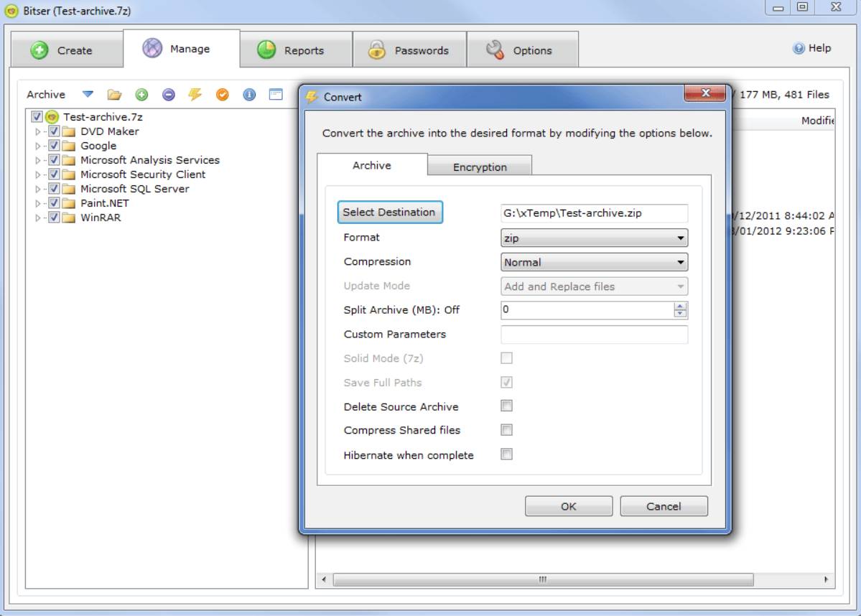Open the Compression dropdown set to Normal
This screenshot has width=861, height=616.
tap(593, 263)
